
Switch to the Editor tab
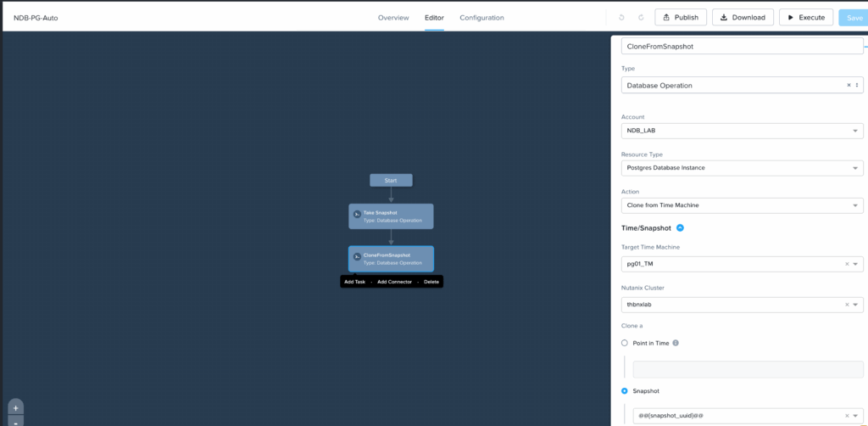click(x=434, y=18)
